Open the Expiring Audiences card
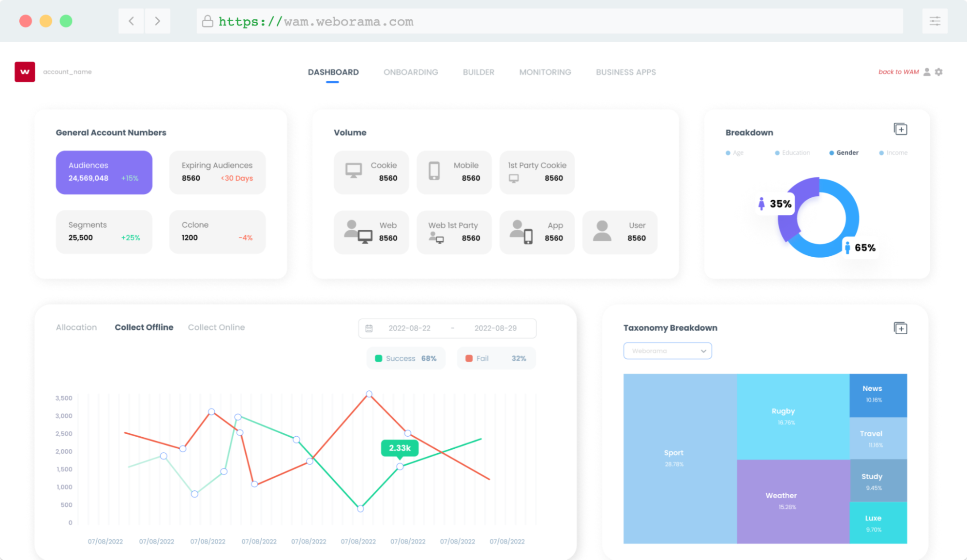 tap(217, 172)
